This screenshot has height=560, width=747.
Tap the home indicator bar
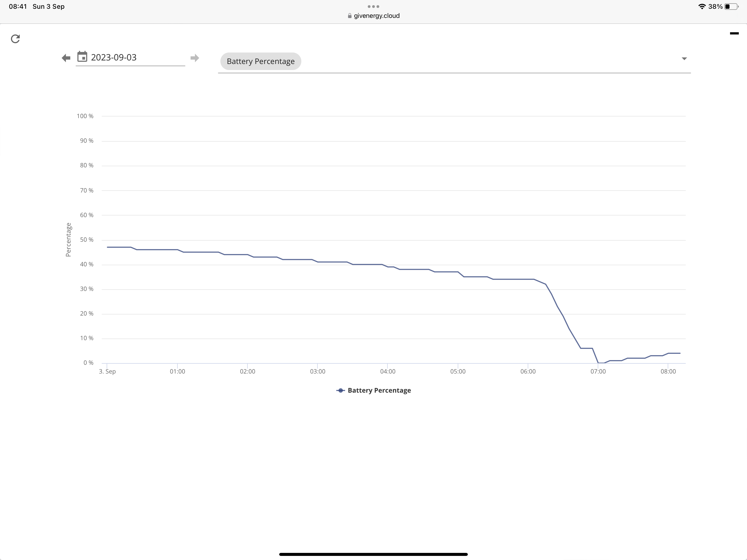click(x=373, y=554)
